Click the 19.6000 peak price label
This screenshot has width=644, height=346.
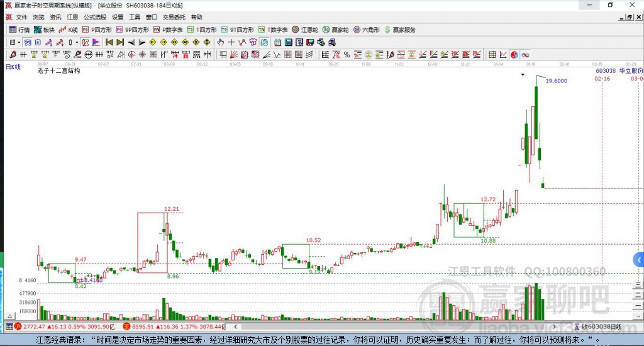point(557,81)
